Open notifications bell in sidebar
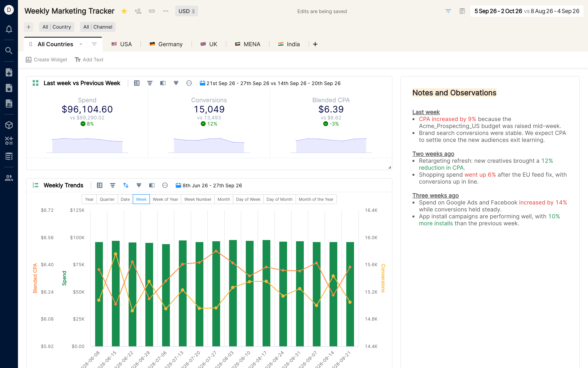Viewport: 588px width, 368px height. click(x=9, y=29)
